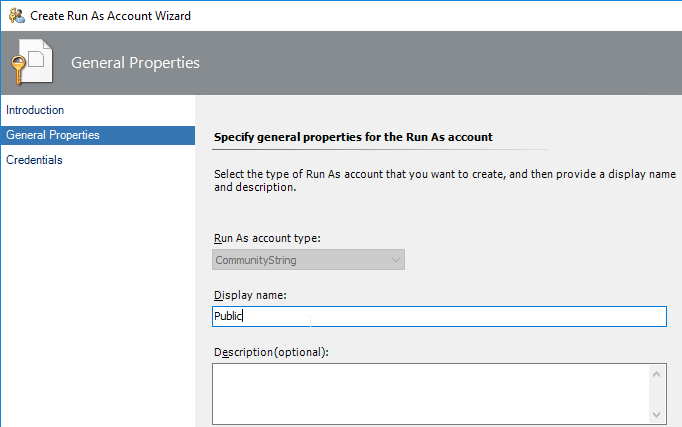This screenshot has height=427, width=682.
Task: Click the Description(optional) label
Action: point(271,352)
